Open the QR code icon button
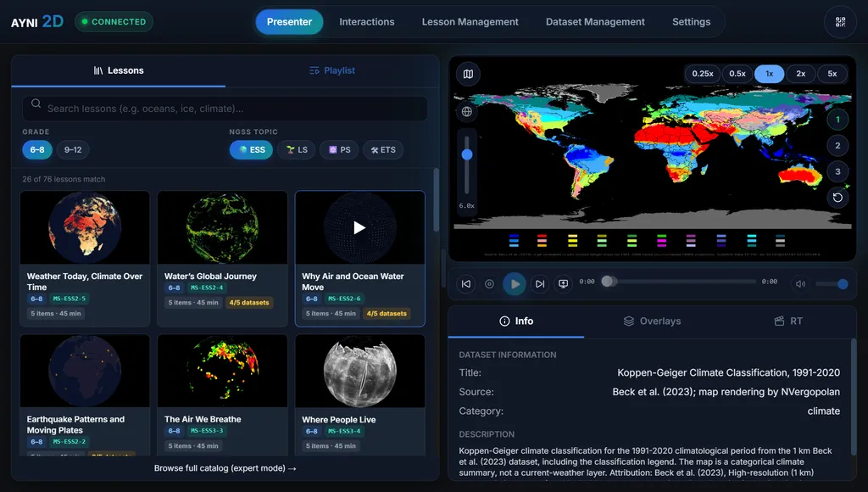 [840, 21]
